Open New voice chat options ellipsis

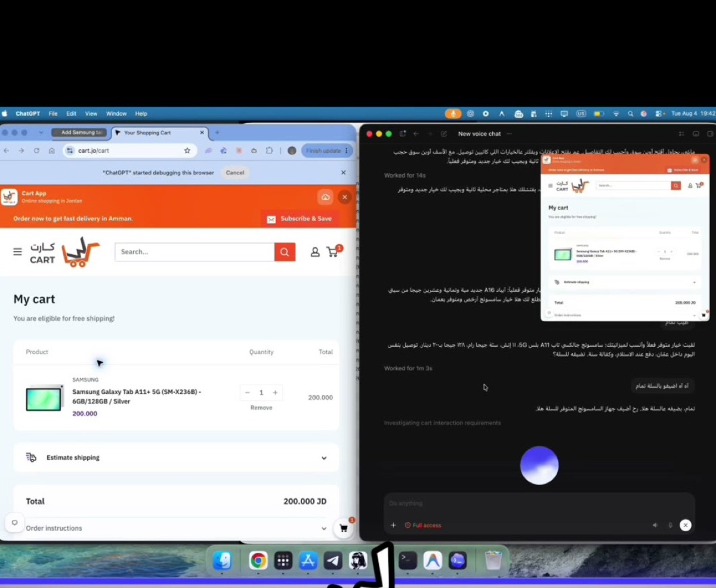click(509, 134)
